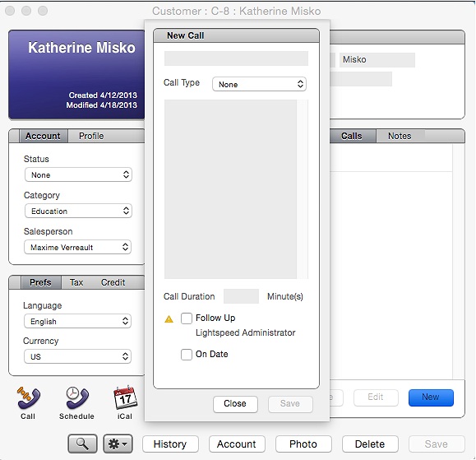Switch to the Notes tab
This screenshot has height=460, width=476.
pos(400,136)
